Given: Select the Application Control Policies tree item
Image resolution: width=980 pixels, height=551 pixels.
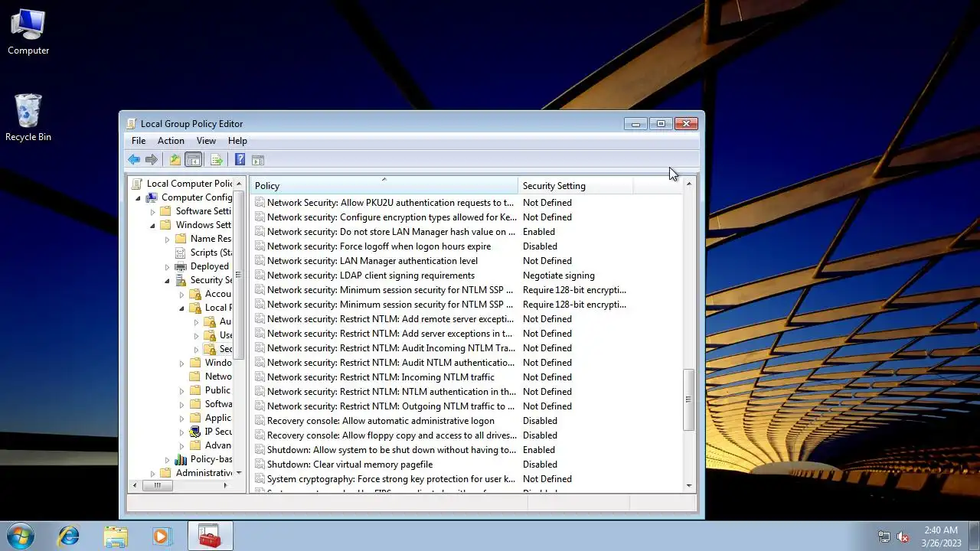Looking at the screenshot, I should coord(211,418).
